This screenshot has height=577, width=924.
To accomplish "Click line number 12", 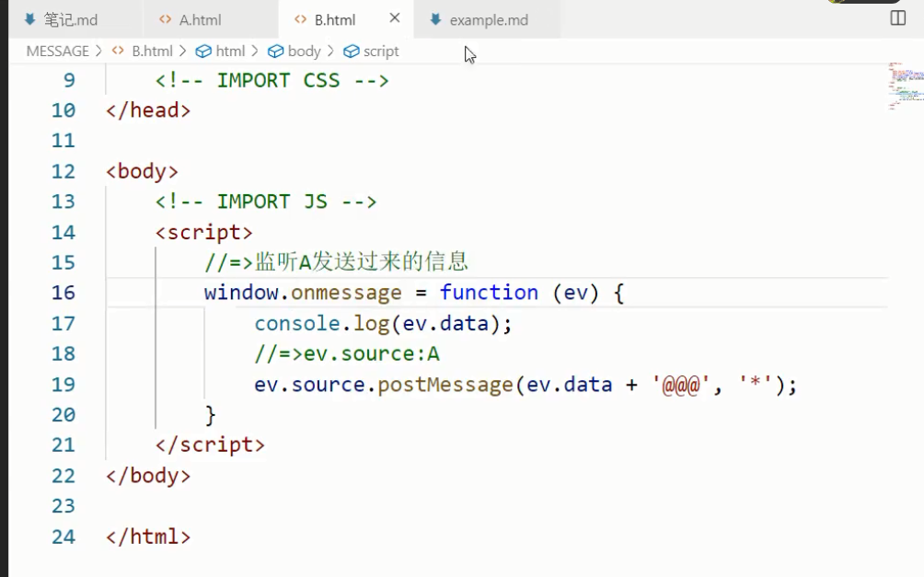I will coord(64,171).
